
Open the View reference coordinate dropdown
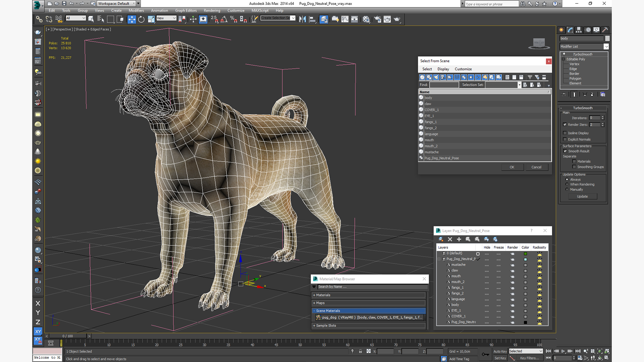166,18
